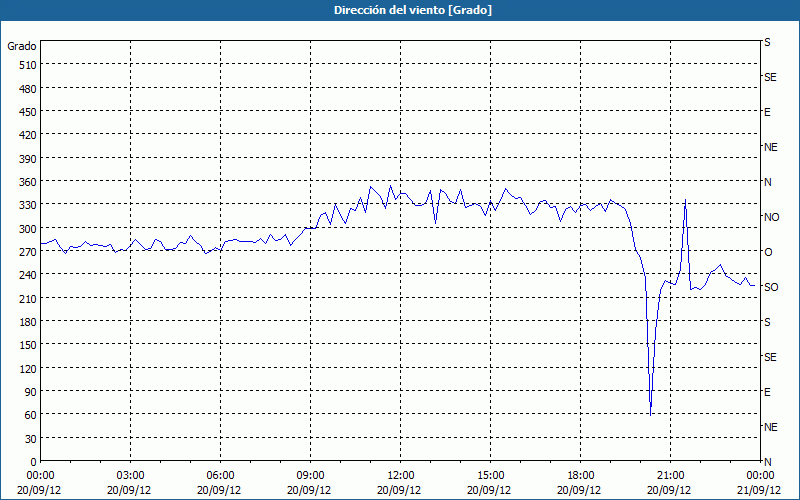Click the blue line's lowest dip near 60 degrees
Image resolution: width=800 pixels, height=500 pixels.
[x=651, y=414]
